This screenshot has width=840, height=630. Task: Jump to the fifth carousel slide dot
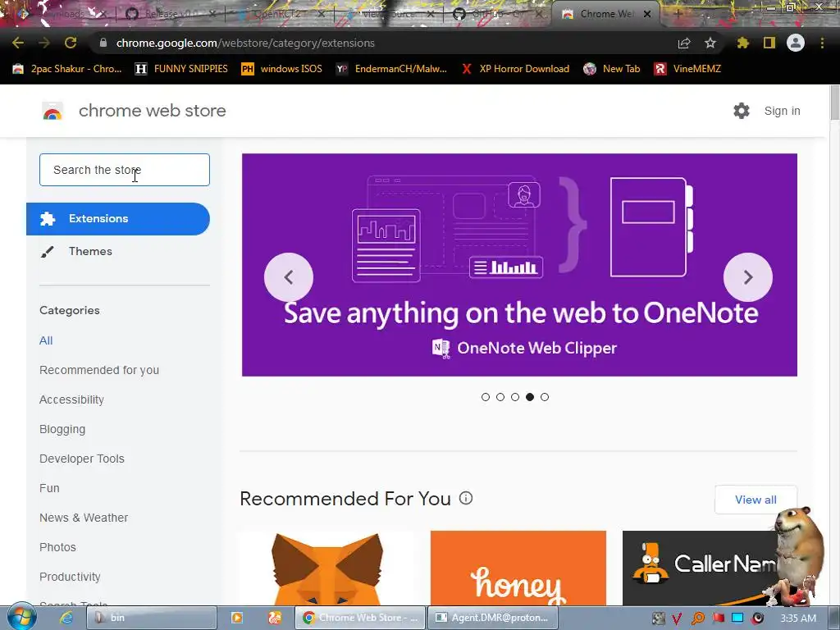545,397
